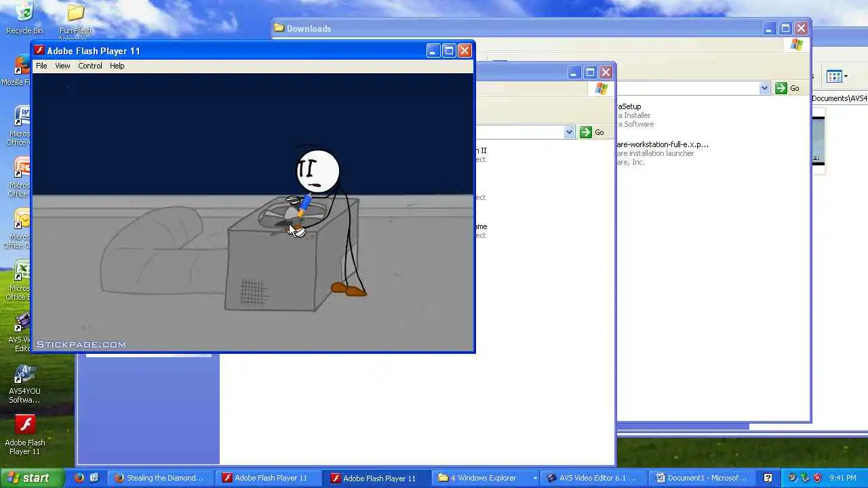
Task: Click the Go button in the Downloads window
Action: click(x=787, y=88)
